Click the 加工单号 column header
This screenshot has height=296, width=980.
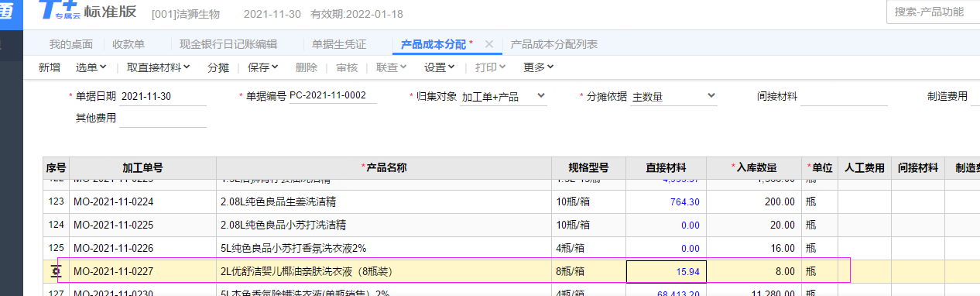(142, 168)
